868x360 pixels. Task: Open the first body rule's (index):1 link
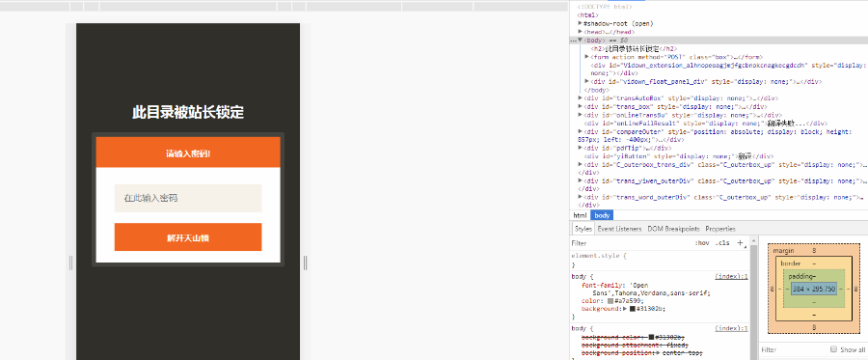[x=731, y=276]
